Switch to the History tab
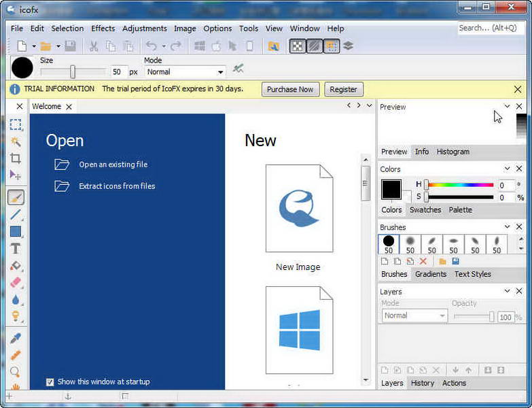This screenshot has height=408, width=532. pos(423,383)
